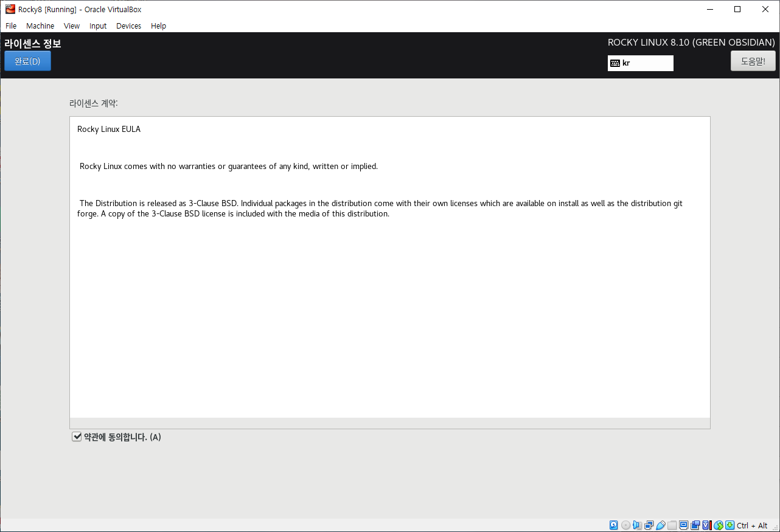
Task: Click the green arrow keyboard capture icon
Action: point(730,525)
